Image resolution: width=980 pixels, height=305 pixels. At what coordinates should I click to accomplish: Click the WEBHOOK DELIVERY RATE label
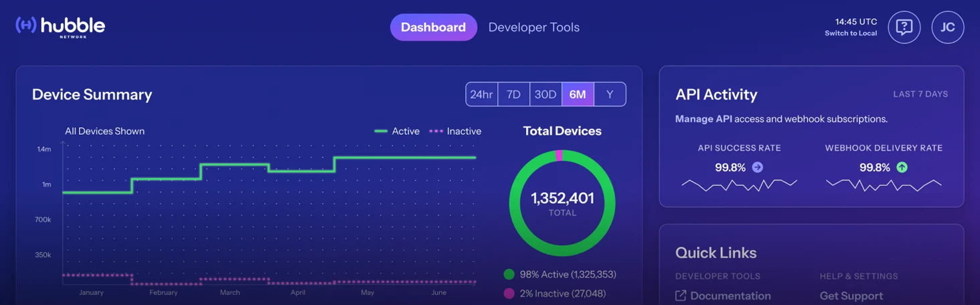click(884, 148)
